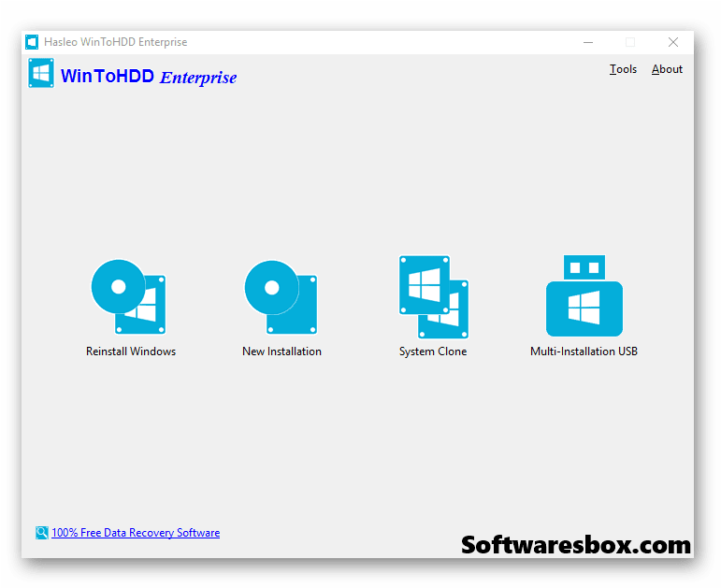Image resolution: width=721 pixels, height=588 pixels.
Task: Click the Hasleo WinToHDD Enterprise window title
Action: click(115, 42)
